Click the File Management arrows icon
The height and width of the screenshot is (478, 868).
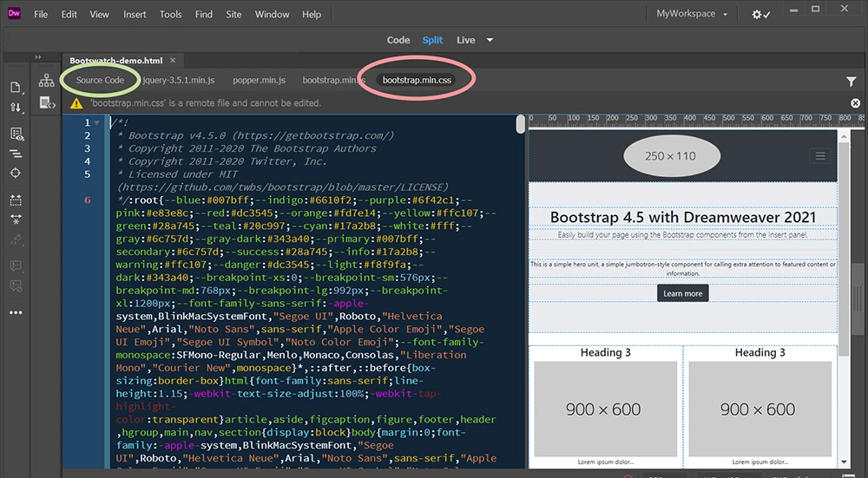coord(16,108)
